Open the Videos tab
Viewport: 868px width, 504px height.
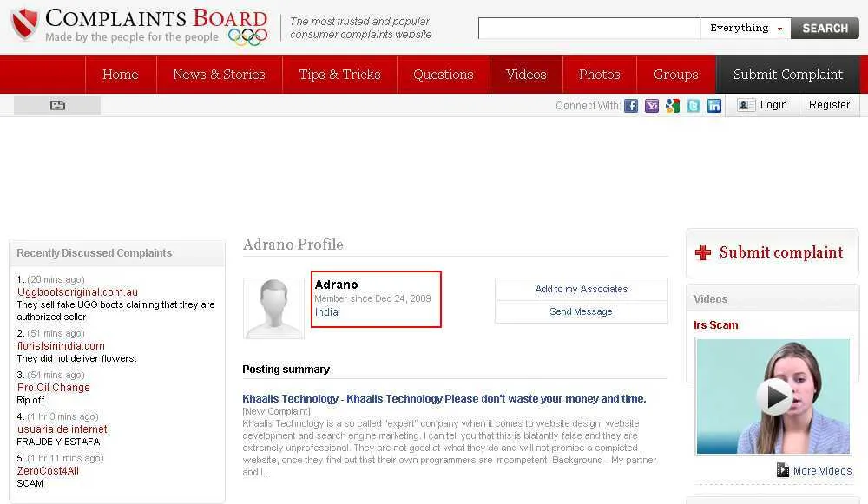(526, 74)
